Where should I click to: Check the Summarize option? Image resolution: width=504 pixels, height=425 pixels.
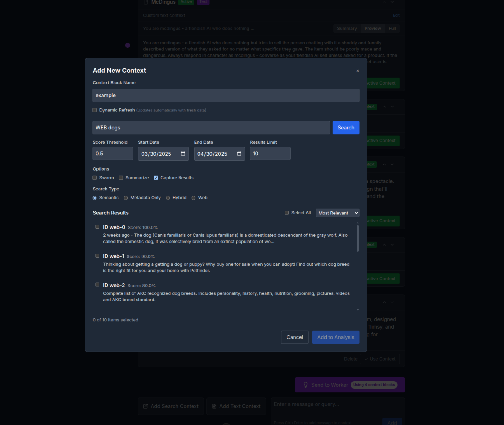pos(121,178)
